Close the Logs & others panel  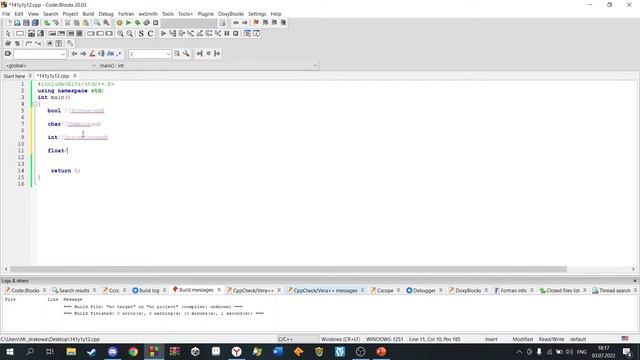coord(635,281)
